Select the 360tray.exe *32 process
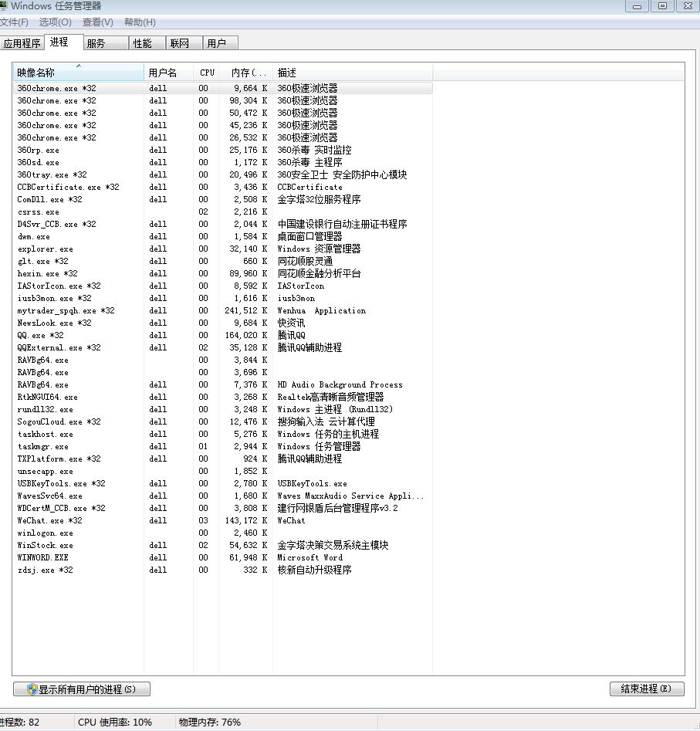This screenshot has width=700, height=731. coord(223,174)
